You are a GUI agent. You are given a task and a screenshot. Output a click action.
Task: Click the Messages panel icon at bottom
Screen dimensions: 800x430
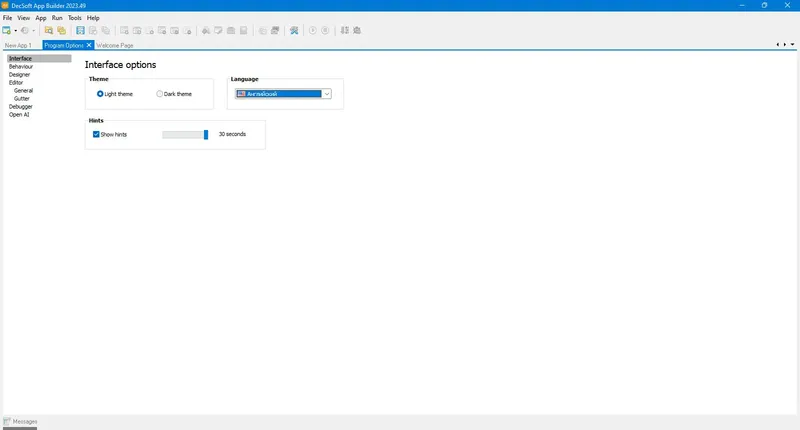(x=7, y=421)
